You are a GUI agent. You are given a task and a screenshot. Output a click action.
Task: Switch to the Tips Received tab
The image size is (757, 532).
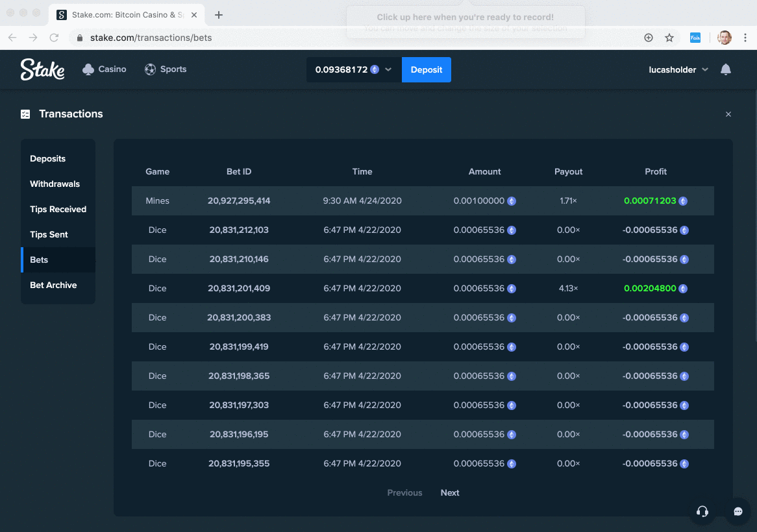[x=58, y=210]
